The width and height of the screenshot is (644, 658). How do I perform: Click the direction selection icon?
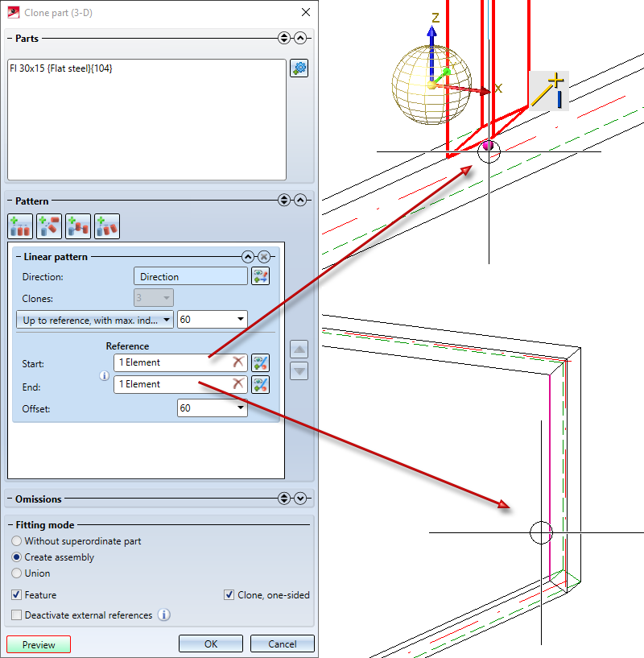tap(261, 276)
